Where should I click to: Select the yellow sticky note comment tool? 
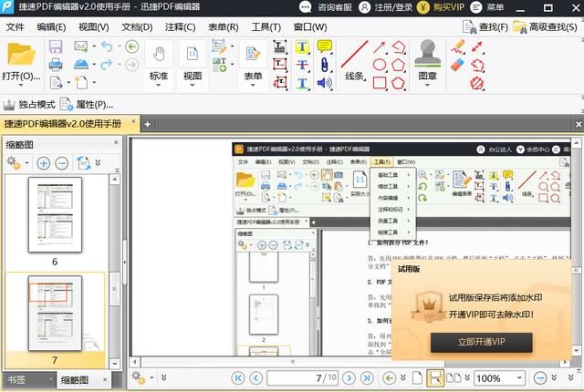324,46
